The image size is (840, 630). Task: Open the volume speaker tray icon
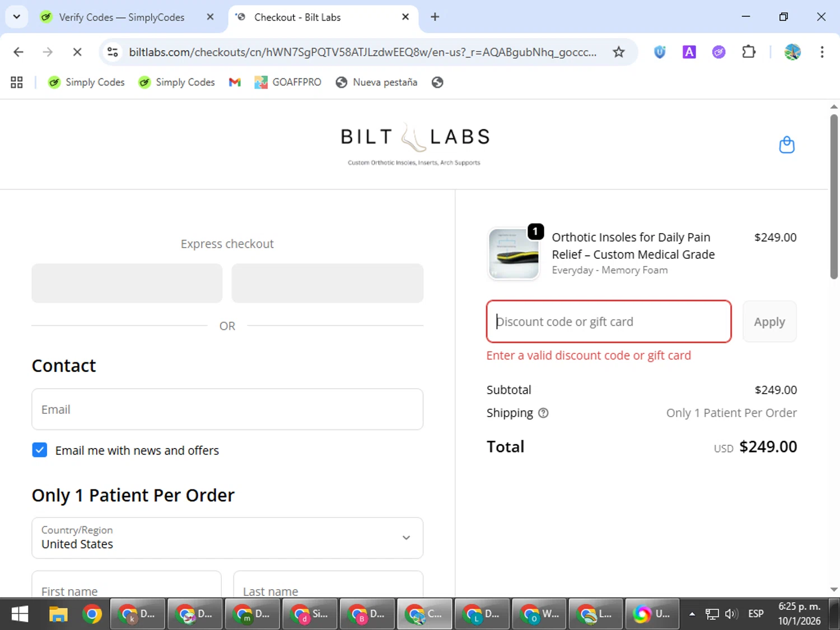pyautogui.click(x=731, y=614)
